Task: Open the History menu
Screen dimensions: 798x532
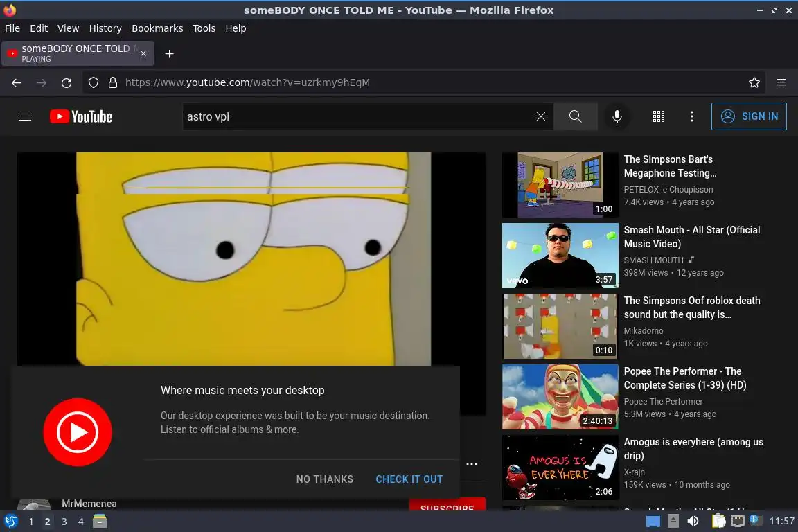Action: pos(105,28)
